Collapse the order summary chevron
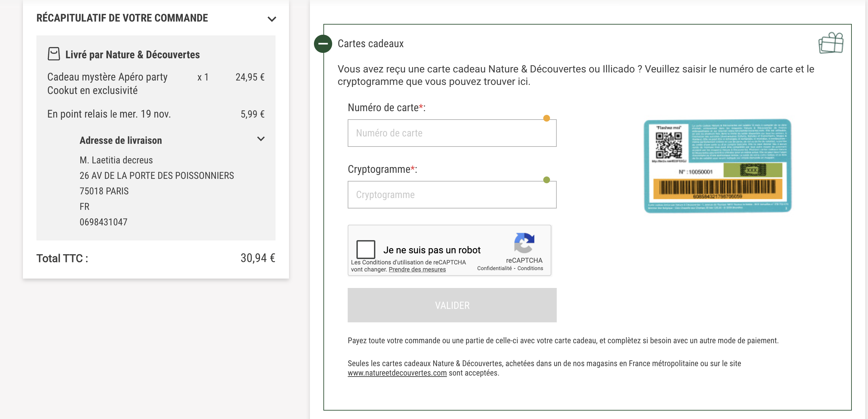Image resolution: width=868 pixels, height=419 pixels. click(x=272, y=19)
